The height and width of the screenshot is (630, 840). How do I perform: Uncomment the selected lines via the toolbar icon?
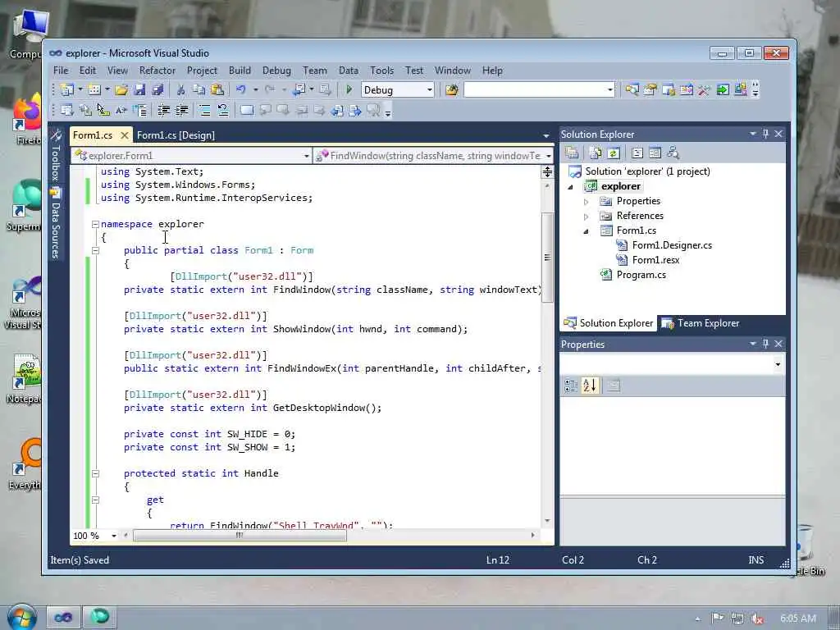[x=223, y=111]
